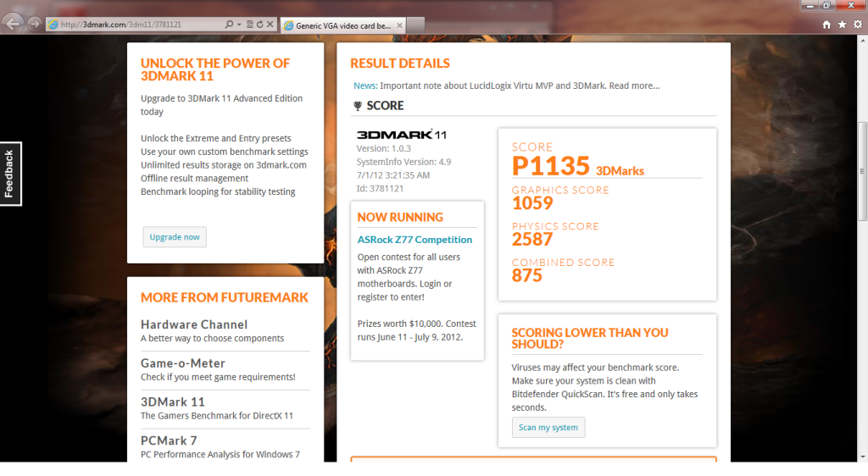Screen dimensions: 868x476
Task: Open PCMark 7 product link
Action: 169,440
